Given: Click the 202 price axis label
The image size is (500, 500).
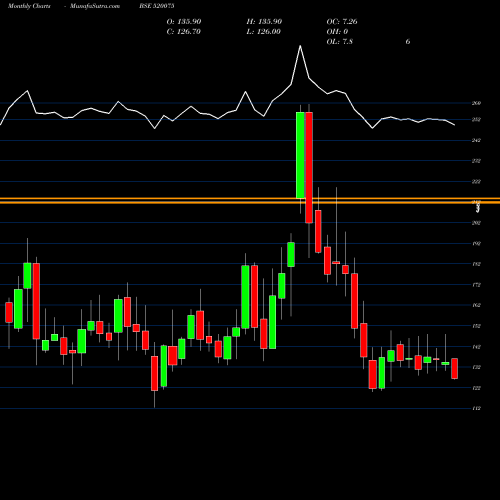Looking at the screenshot, I should click(476, 223).
